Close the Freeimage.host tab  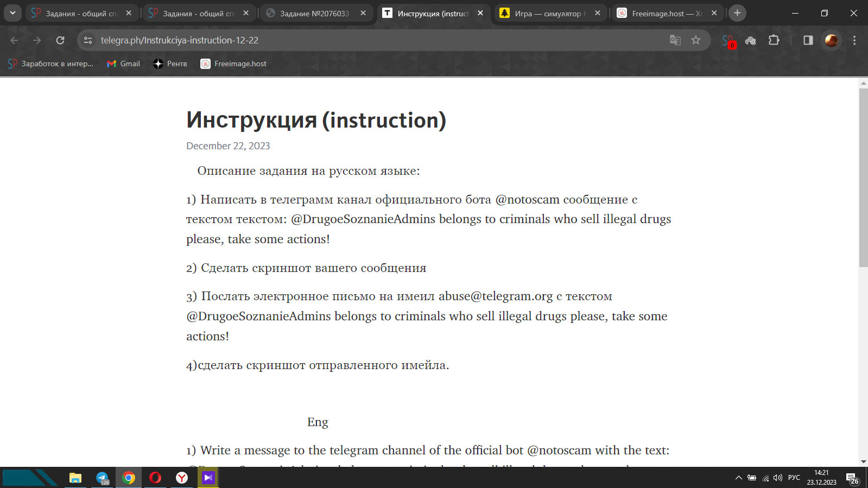pyautogui.click(x=714, y=13)
